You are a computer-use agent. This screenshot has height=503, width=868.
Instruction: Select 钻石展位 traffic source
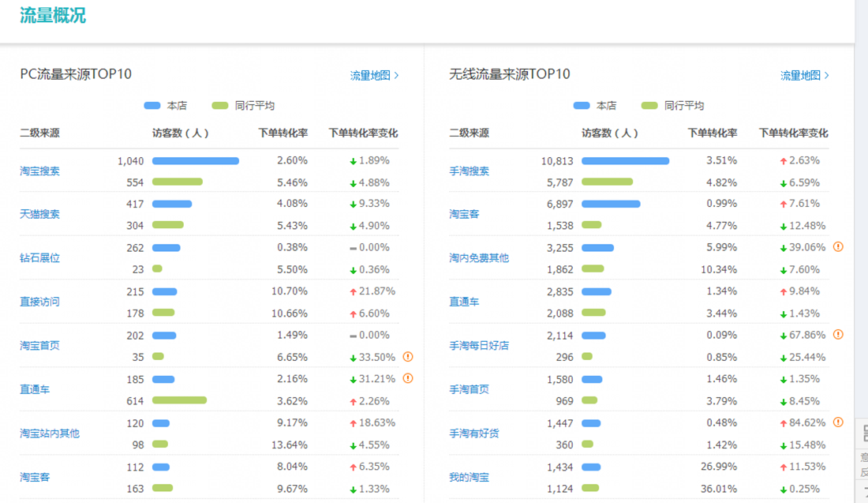point(39,257)
